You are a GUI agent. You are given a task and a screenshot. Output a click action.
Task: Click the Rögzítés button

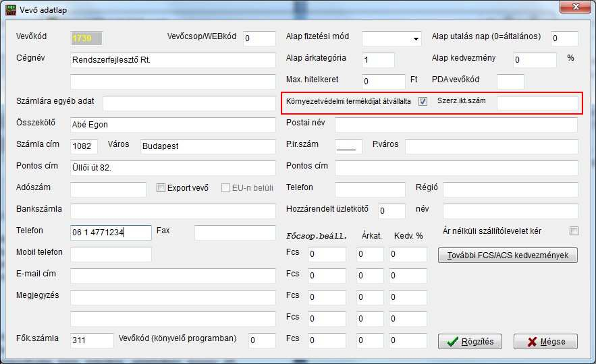(470, 341)
